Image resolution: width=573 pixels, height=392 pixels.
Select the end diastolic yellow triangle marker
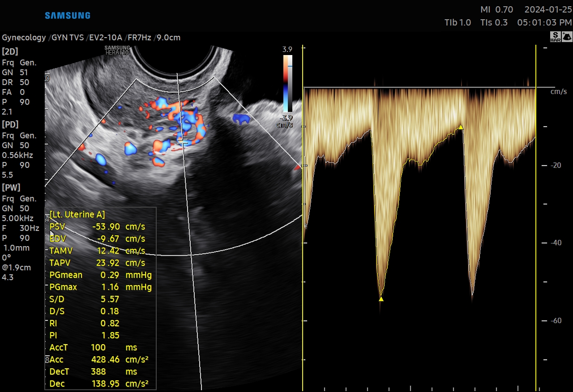tap(461, 128)
